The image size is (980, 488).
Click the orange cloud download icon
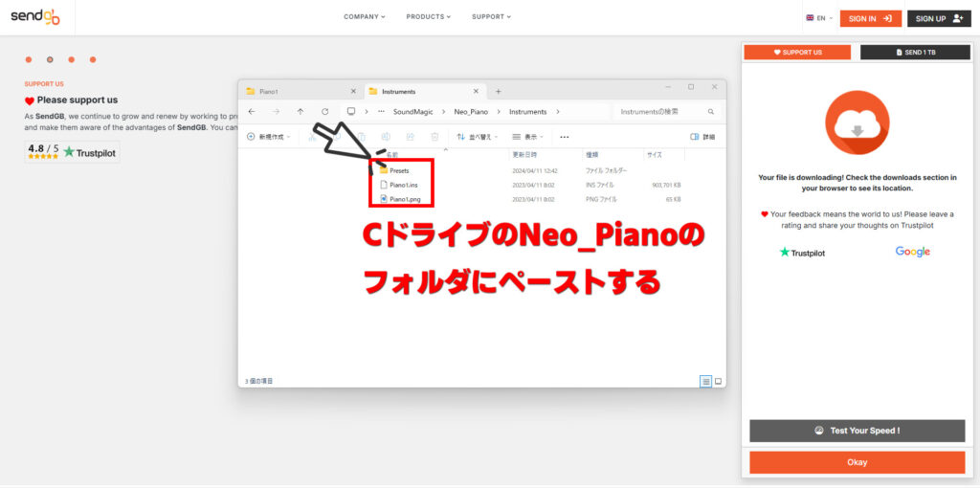857,123
